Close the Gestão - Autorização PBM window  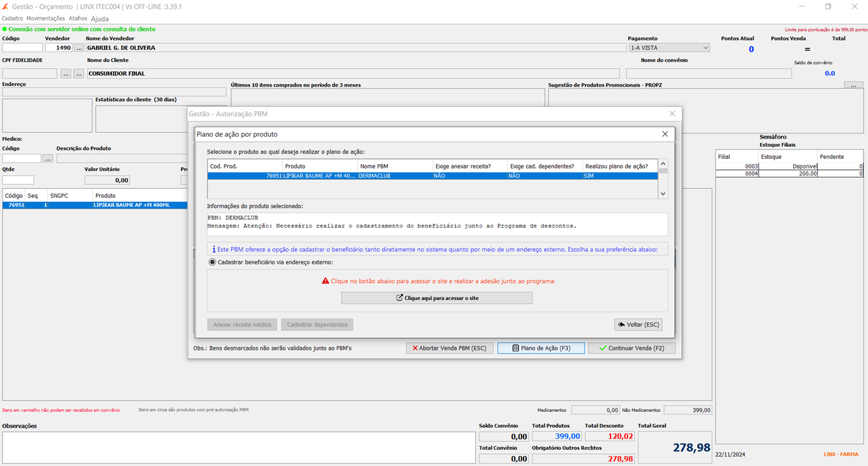coord(672,114)
